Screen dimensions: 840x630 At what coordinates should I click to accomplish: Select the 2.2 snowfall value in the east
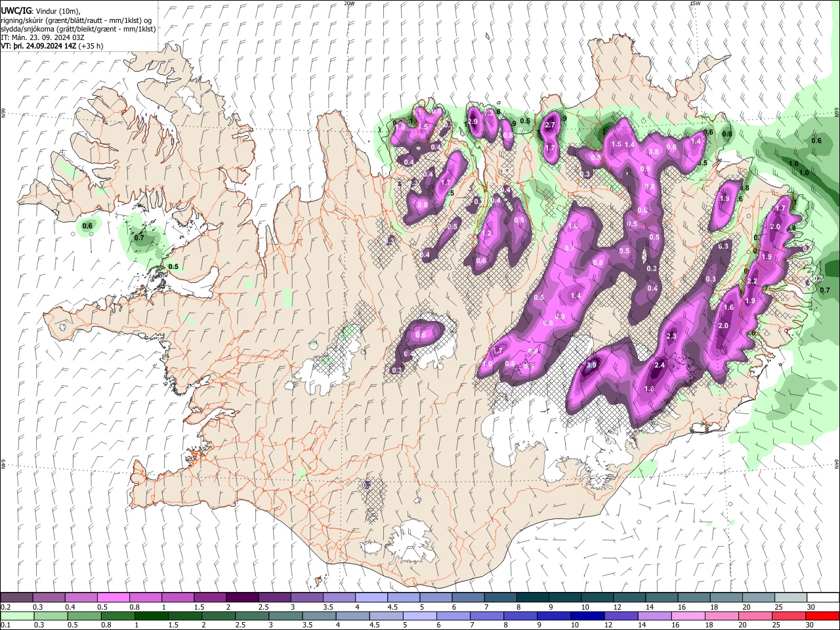(752, 281)
